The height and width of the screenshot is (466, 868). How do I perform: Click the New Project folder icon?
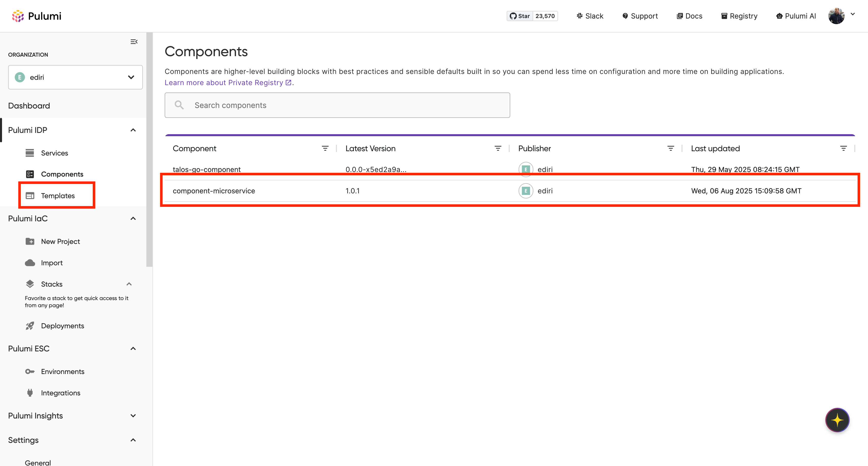[30, 242]
